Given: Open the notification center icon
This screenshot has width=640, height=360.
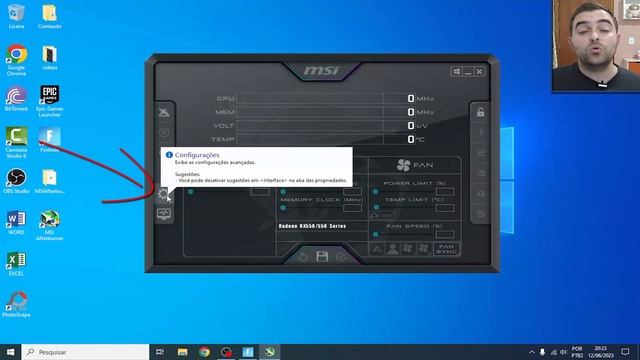Looking at the screenshot, I should tap(626, 352).
